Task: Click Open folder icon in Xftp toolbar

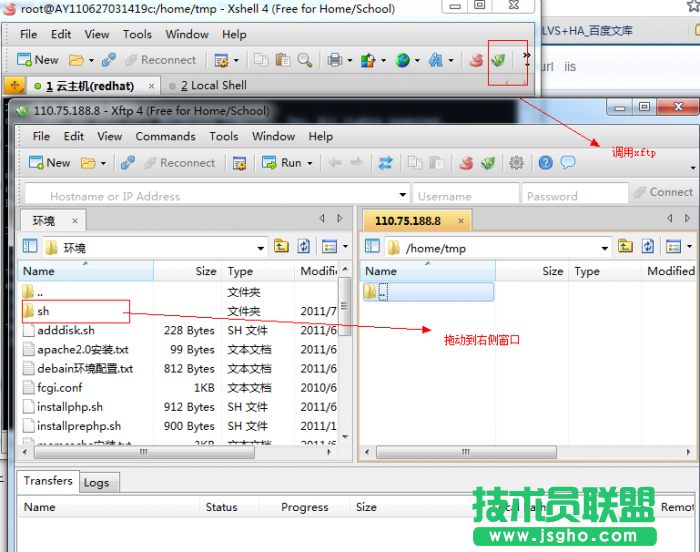Action: pos(88,163)
